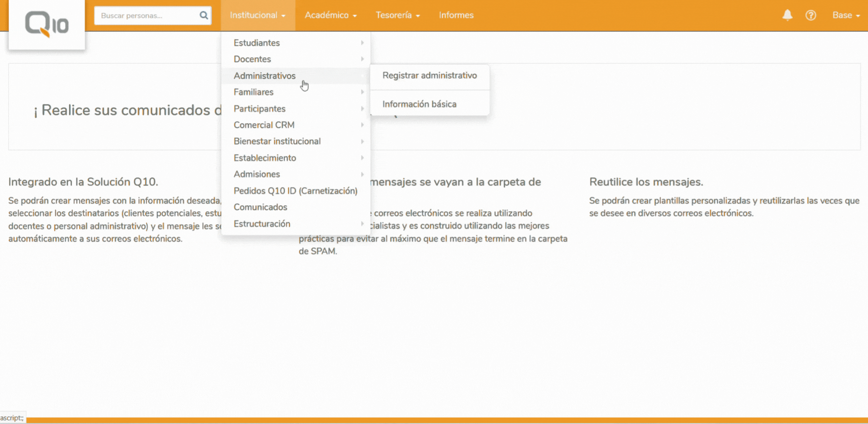Select Comercial CRM from the menu

coord(264,125)
